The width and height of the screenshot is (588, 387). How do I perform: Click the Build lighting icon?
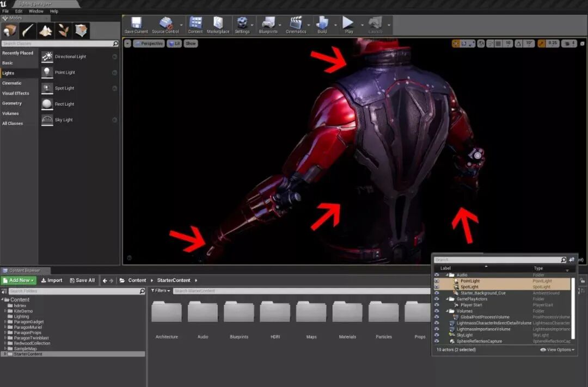coord(322,24)
